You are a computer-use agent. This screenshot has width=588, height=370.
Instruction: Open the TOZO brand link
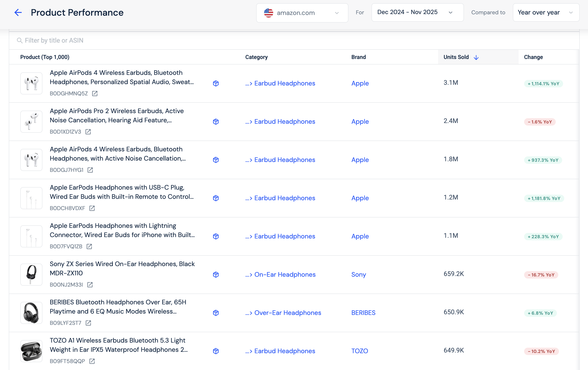[x=359, y=351]
